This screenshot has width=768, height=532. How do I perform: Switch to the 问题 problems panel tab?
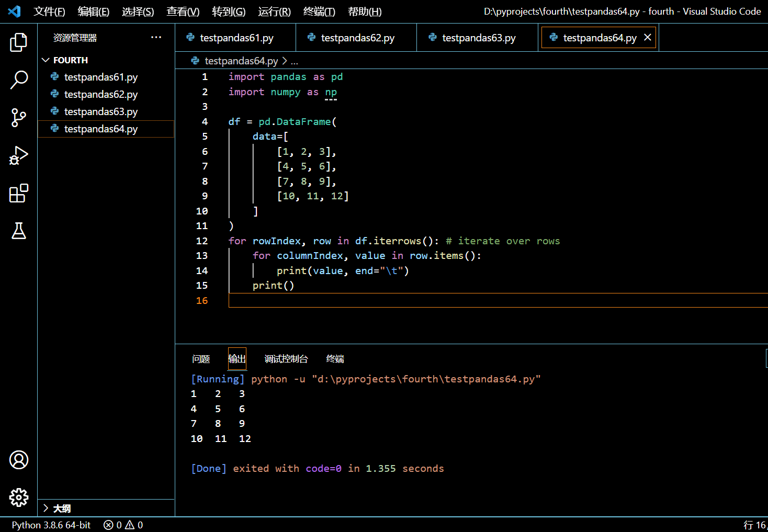point(201,359)
